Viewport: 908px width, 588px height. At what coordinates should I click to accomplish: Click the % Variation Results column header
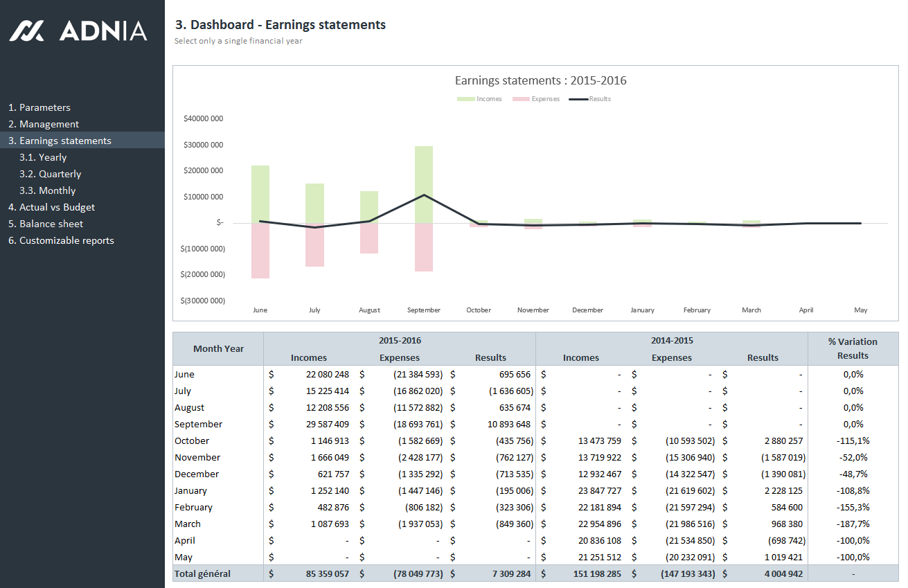pyautogui.click(x=853, y=348)
